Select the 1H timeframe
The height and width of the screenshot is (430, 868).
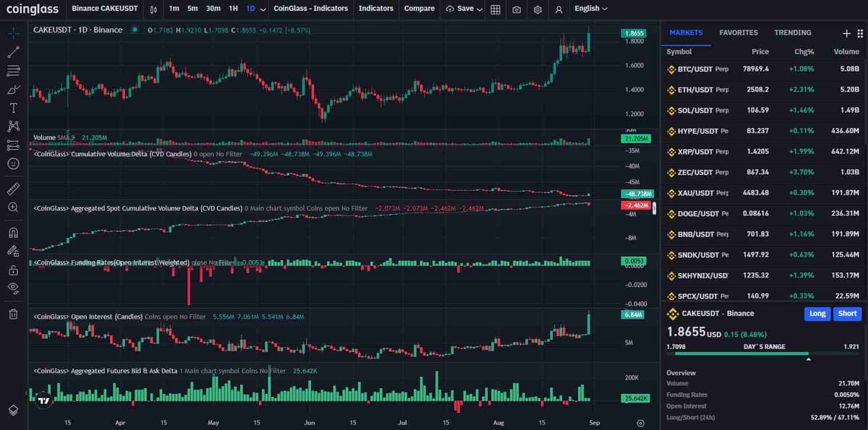(233, 9)
